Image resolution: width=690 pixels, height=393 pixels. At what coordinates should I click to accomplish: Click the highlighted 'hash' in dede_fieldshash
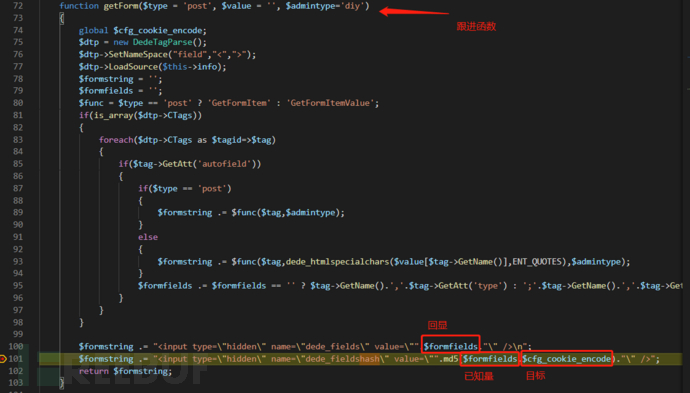click(369, 359)
